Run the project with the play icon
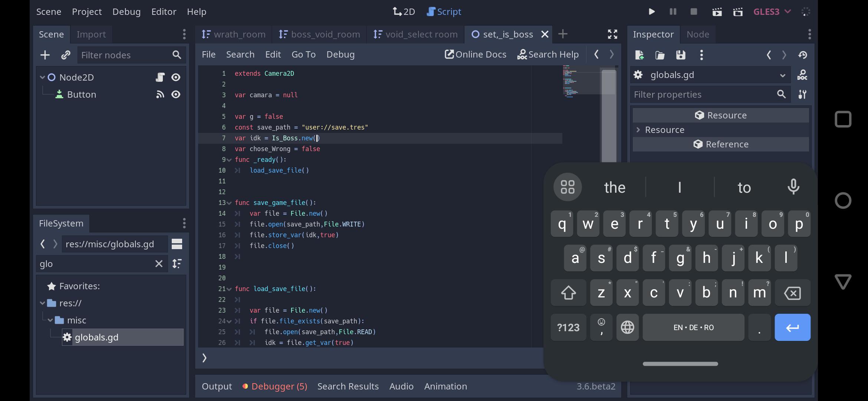The width and height of the screenshot is (868, 401). tap(652, 12)
